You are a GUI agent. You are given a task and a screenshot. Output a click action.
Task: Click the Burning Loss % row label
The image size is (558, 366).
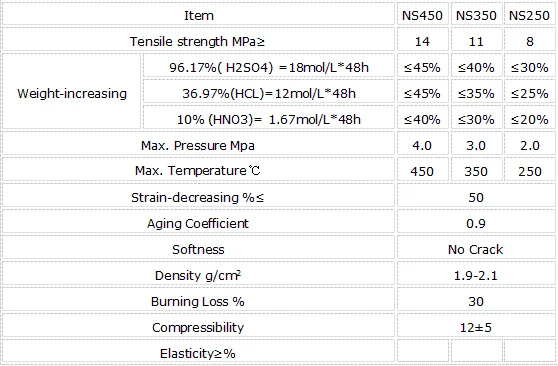pyautogui.click(x=198, y=301)
